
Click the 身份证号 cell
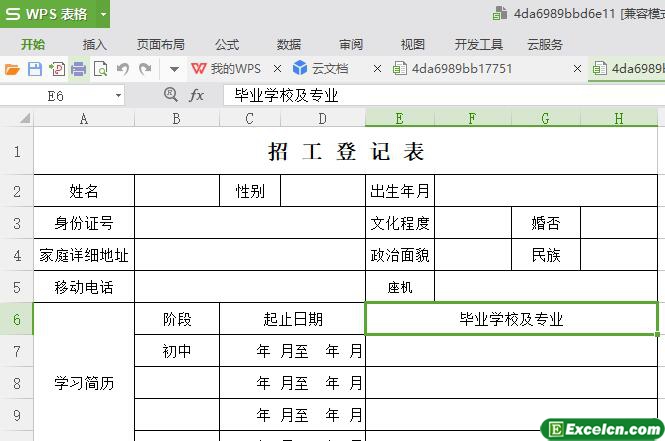click(84, 223)
